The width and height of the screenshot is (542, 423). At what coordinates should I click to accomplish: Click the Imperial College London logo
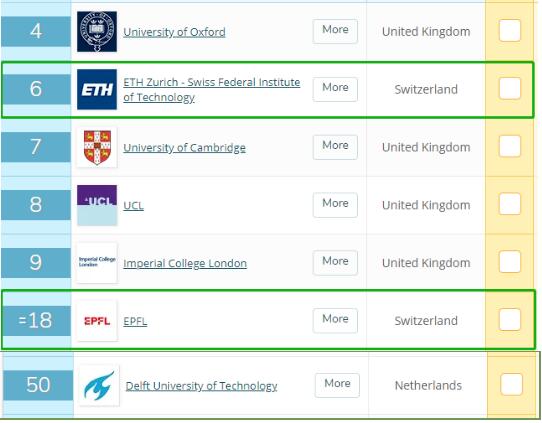click(x=97, y=262)
